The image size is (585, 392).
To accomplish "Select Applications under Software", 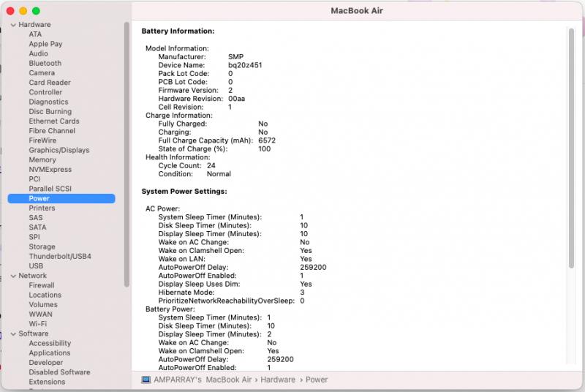I will [x=49, y=353].
